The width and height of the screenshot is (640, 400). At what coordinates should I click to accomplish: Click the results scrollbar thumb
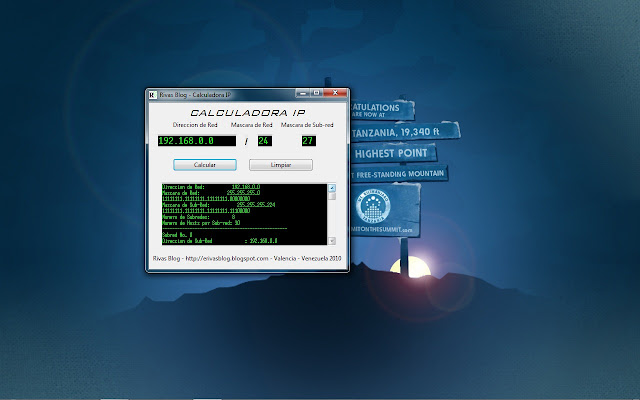point(332,196)
